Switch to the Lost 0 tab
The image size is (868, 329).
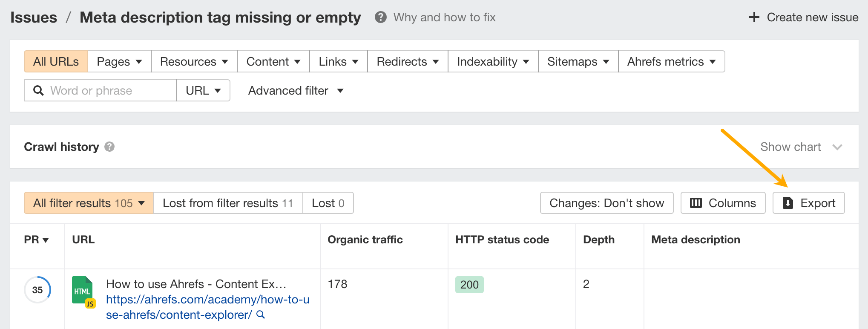tap(328, 203)
